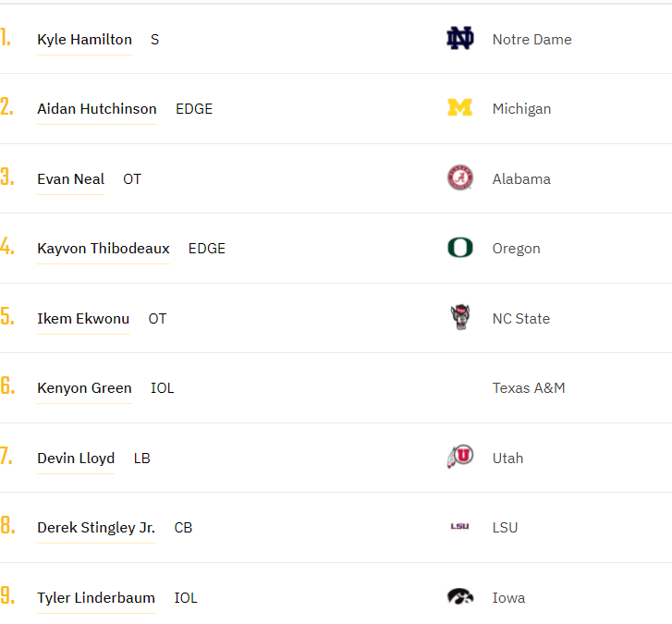The image size is (672, 624).
Task: Click the Michigan M logo
Action: (x=459, y=108)
